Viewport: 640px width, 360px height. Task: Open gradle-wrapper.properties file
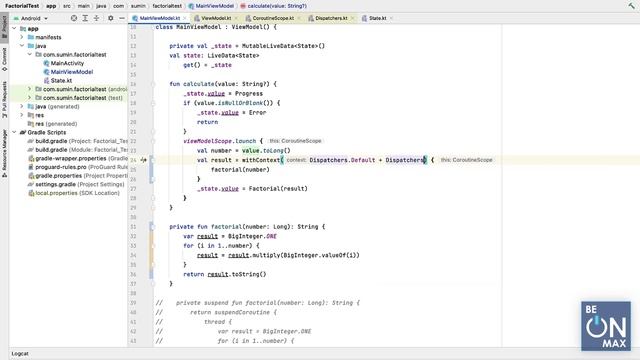point(78,158)
